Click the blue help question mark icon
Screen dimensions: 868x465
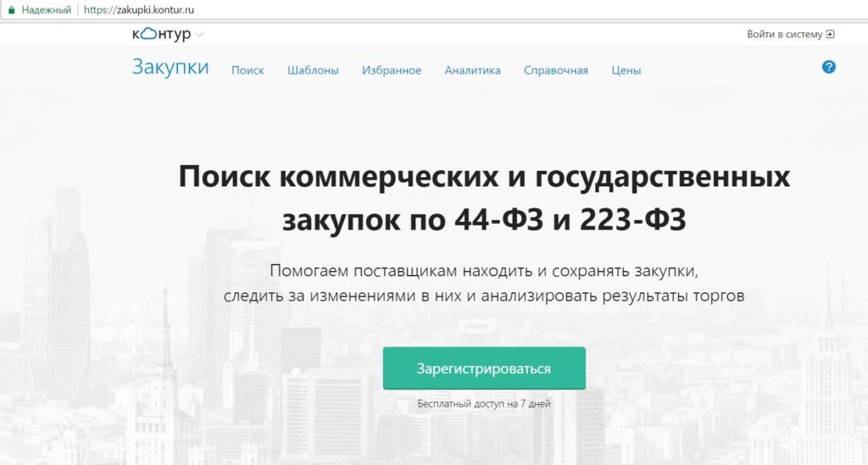829,67
